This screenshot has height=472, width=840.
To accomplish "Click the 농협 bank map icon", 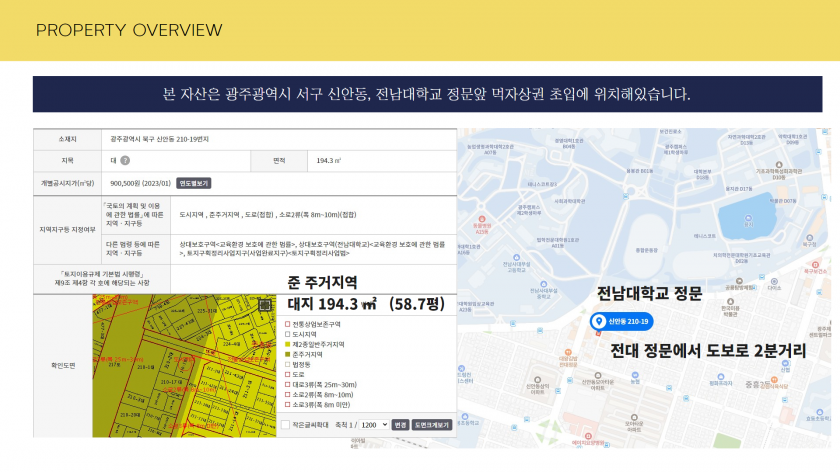I will point(635,375).
